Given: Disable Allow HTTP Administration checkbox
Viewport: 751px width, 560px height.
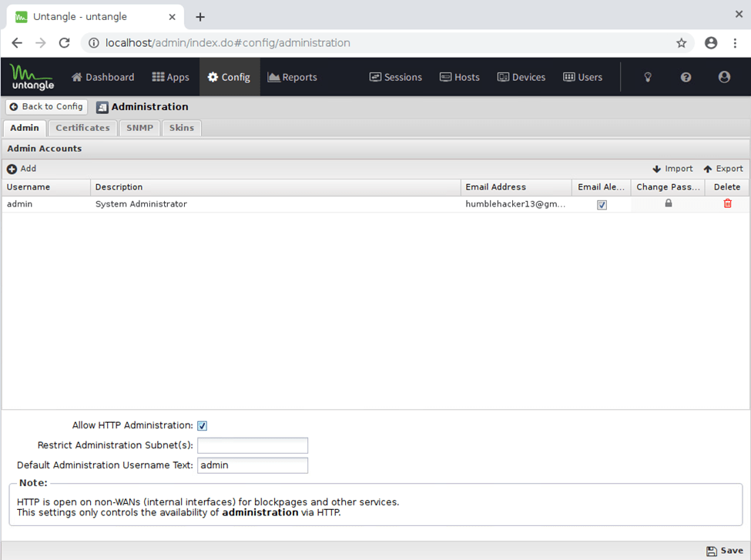Looking at the screenshot, I should (x=203, y=426).
